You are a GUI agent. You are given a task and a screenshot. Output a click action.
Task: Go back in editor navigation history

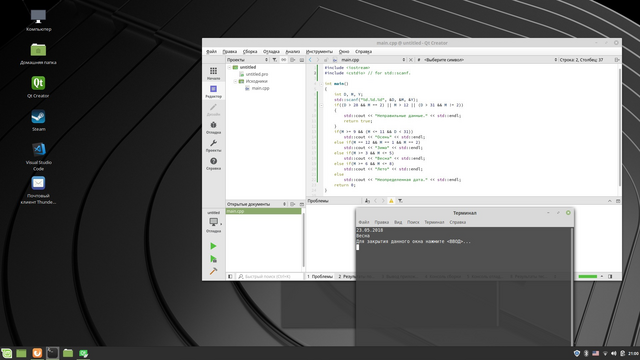click(x=310, y=60)
